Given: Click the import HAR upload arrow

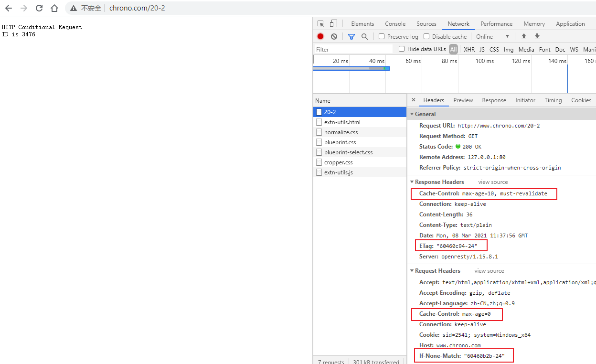Looking at the screenshot, I should [524, 36].
